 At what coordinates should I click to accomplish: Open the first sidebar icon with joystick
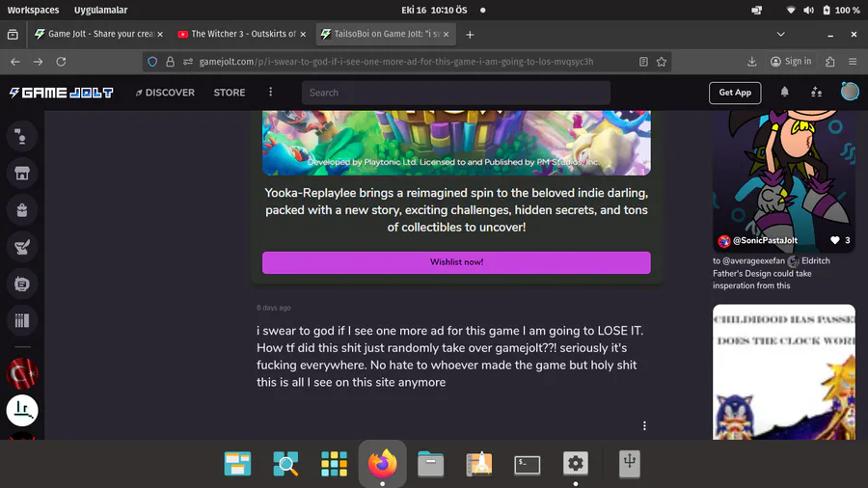point(21,136)
